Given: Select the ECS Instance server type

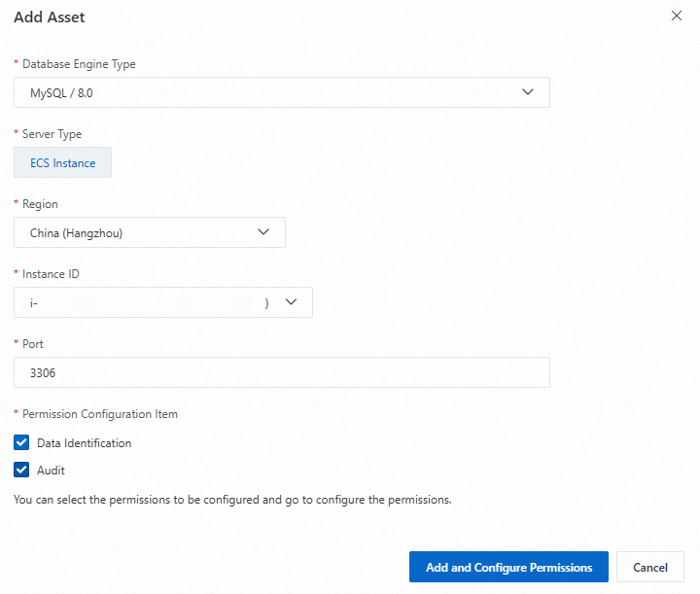Looking at the screenshot, I should (63, 162).
